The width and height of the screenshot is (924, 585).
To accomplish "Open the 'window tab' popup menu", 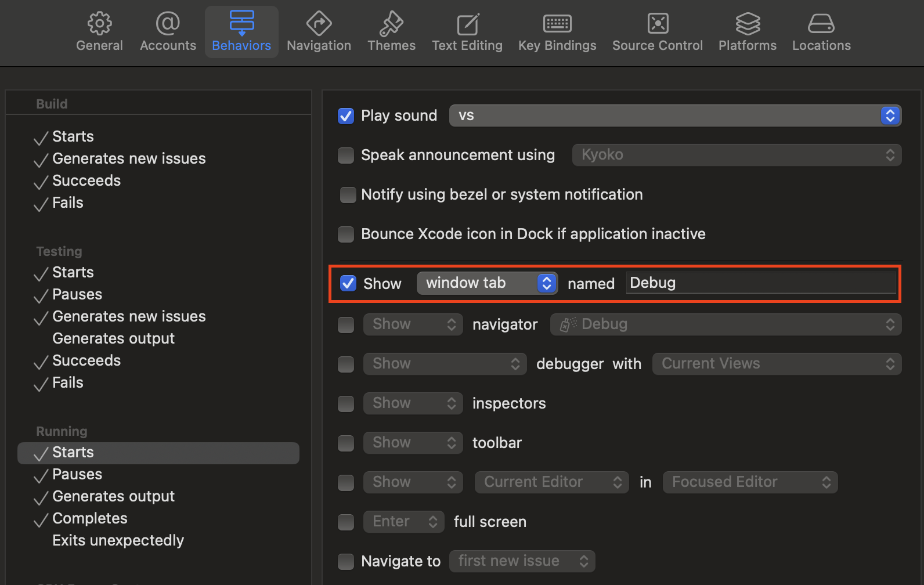I will (x=487, y=283).
